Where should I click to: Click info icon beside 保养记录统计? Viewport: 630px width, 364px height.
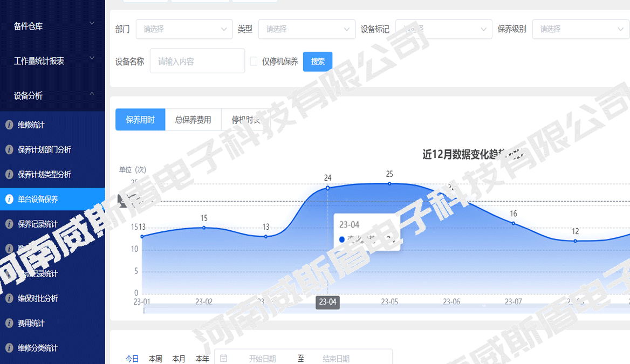click(9, 224)
